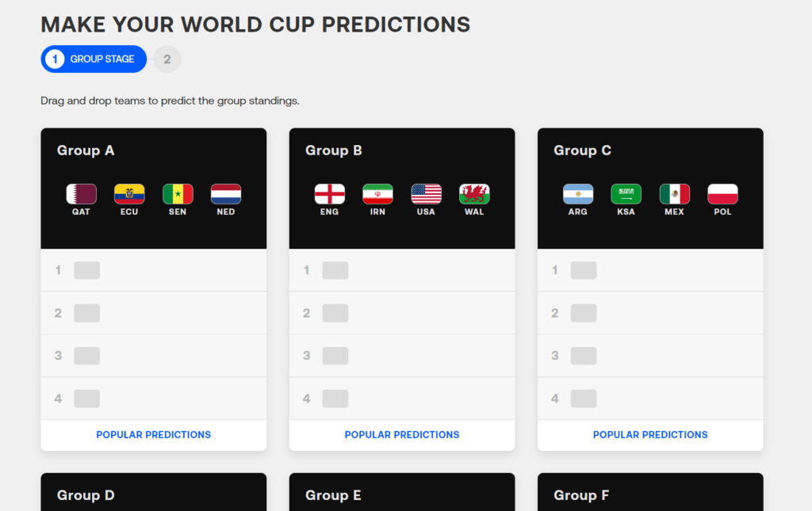Click the Iran flag icon
The image size is (812, 511).
pos(377,194)
